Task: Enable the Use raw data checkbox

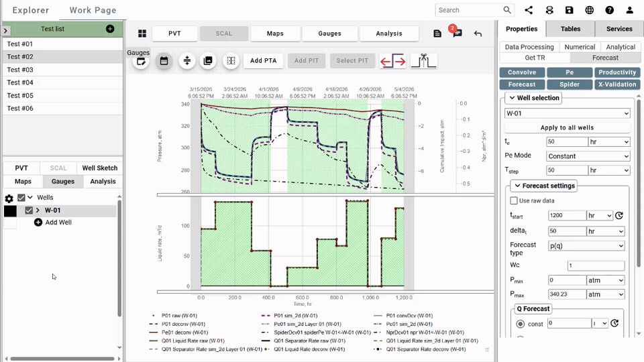Action: point(514,200)
